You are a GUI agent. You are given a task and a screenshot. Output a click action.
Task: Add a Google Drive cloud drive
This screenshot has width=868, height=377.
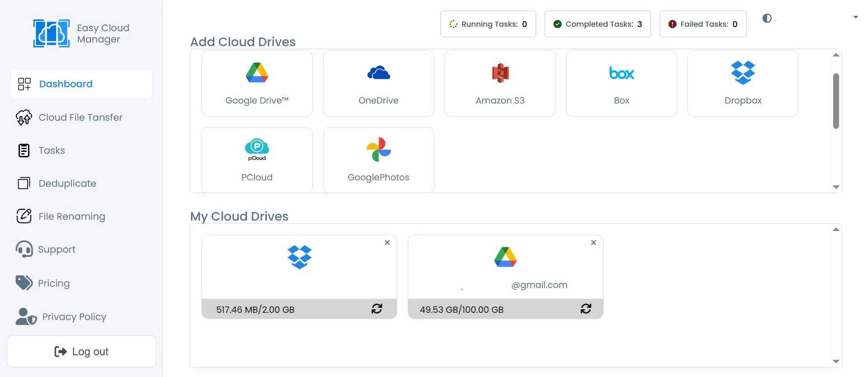(257, 83)
